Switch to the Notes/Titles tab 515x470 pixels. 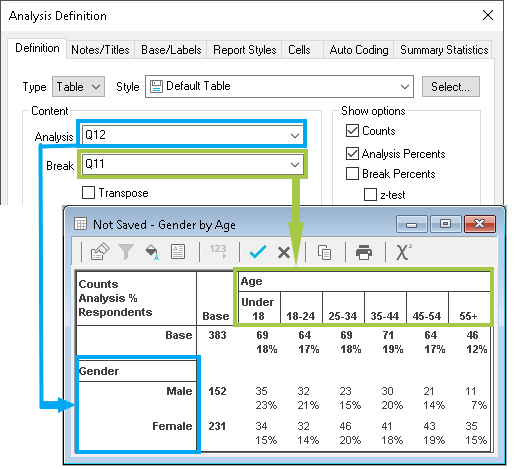tap(100, 50)
